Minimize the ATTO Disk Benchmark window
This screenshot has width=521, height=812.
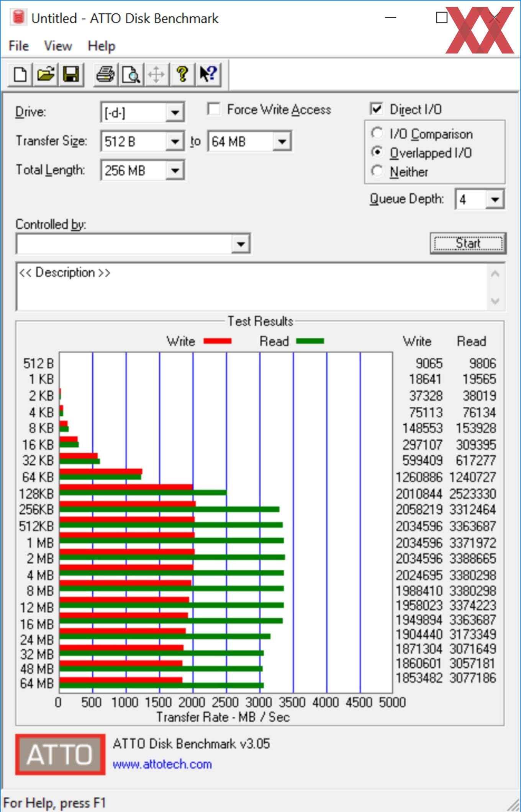(390, 18)
